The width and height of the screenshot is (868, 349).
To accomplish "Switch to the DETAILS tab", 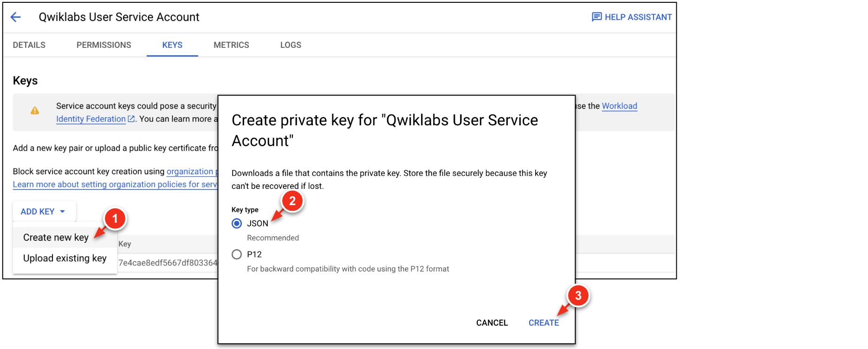I will pyautogui.click(x=29, y=45).
